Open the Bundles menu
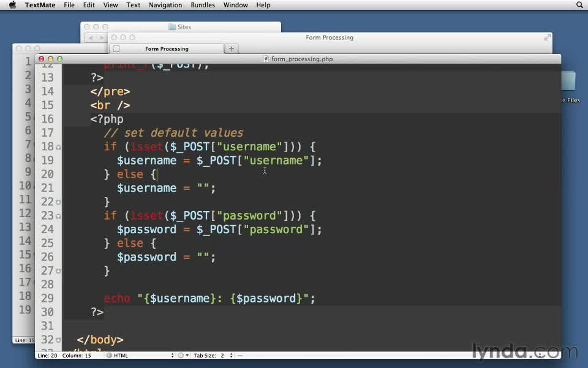588x368 pixels. [x=202, y=5]
